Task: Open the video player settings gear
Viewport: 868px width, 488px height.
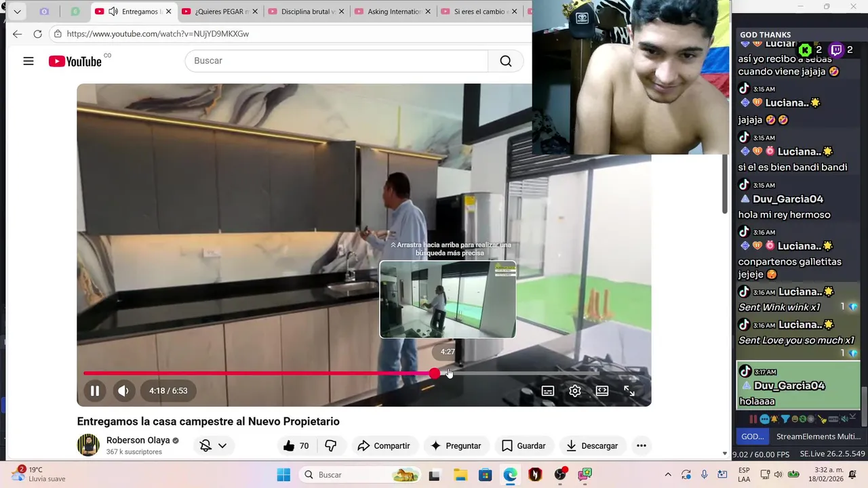Action: tap(575, 391)
